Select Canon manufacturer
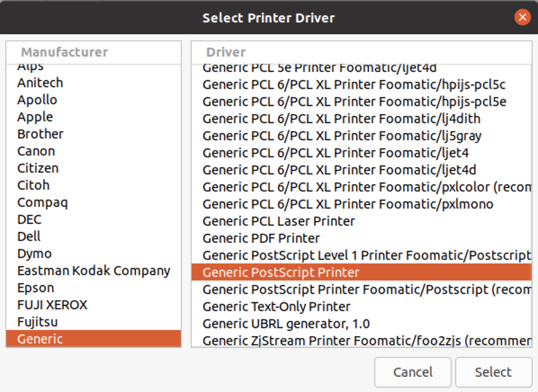The image size is (538, 392). pos(36,151)
